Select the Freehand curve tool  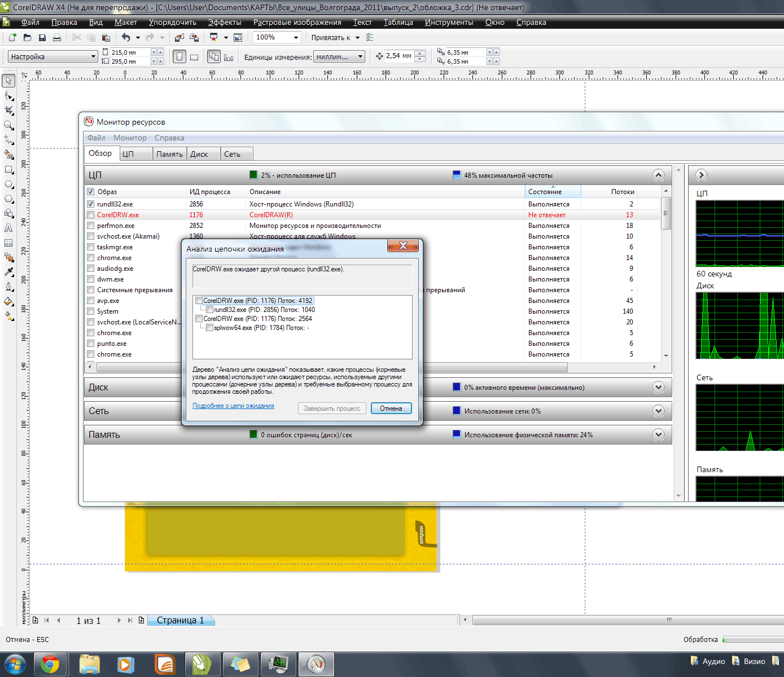click(8, 139)
